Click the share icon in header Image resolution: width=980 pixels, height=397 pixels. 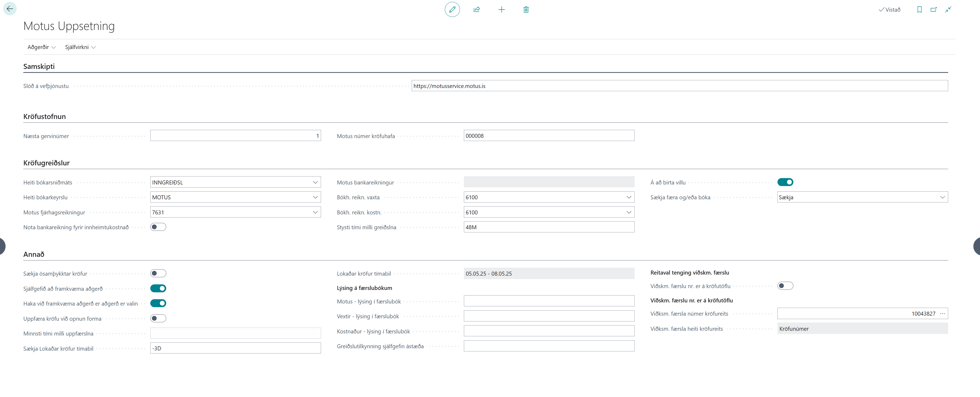476,10
